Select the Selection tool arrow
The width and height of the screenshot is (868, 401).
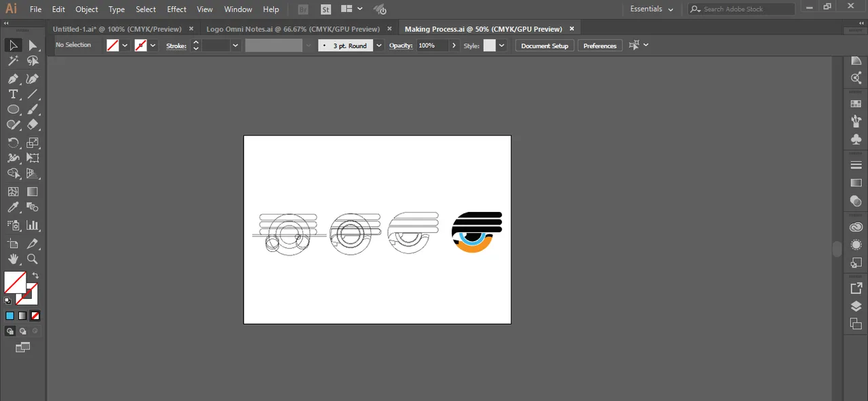pos(13,45)
